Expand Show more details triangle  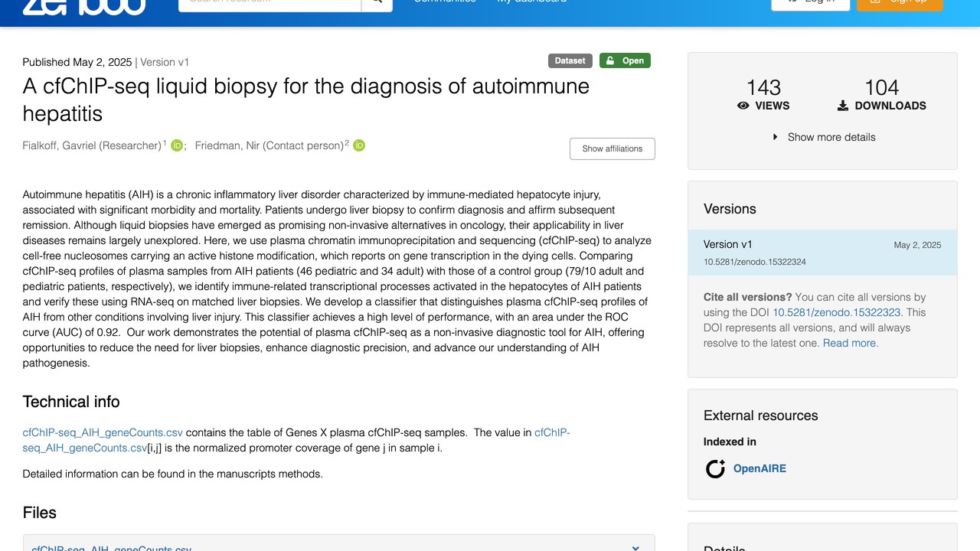point(776,137)
